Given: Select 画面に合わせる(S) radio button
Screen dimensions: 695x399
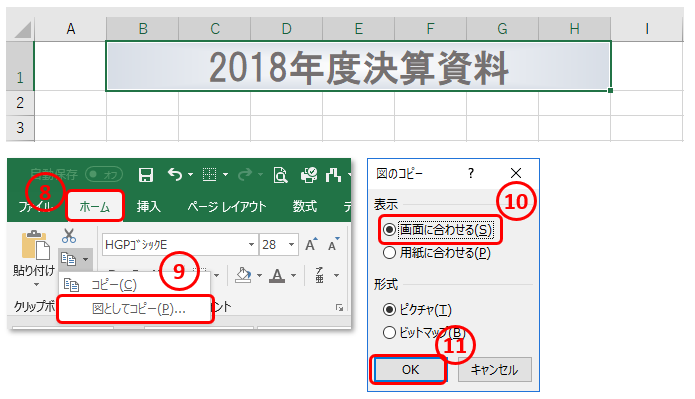Looking at the screenshot, I should [x=389, y=230].
